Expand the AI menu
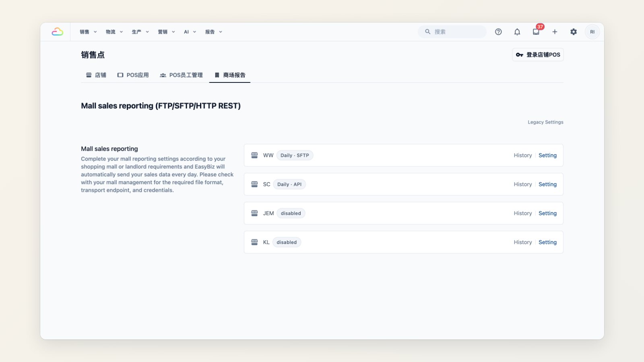Viewport: 644px width, 362px height. pos(190,32)
